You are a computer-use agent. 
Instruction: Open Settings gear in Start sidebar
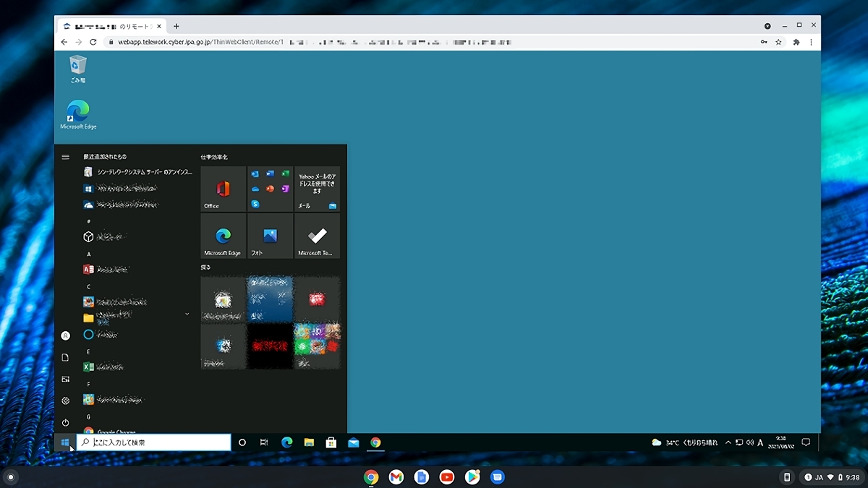pyautogui.click(x=65, y=401)
